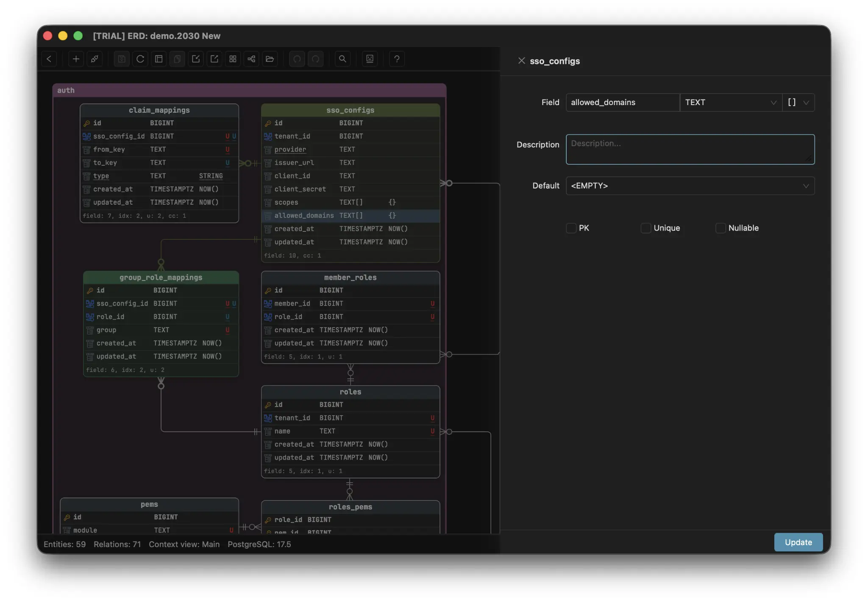Select the issuer_url row in sso_configs

point(351,163)
